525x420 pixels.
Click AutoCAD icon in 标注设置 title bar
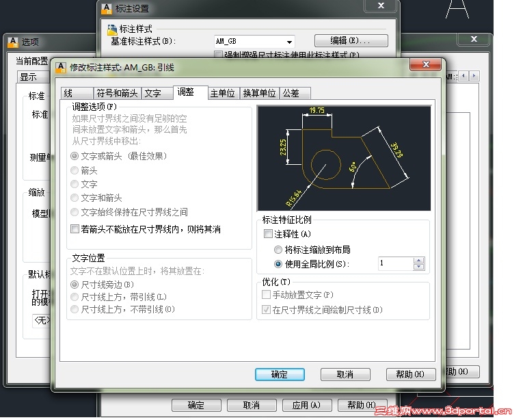[107, 9]
